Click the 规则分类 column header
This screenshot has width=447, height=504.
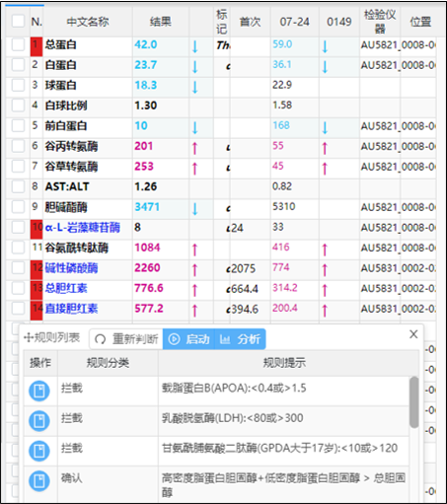[x=108, y=363]
